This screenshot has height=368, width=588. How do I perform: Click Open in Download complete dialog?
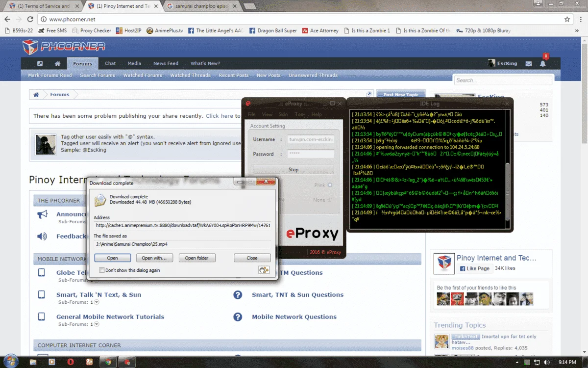pyautogui.click(x=112, y=258)
